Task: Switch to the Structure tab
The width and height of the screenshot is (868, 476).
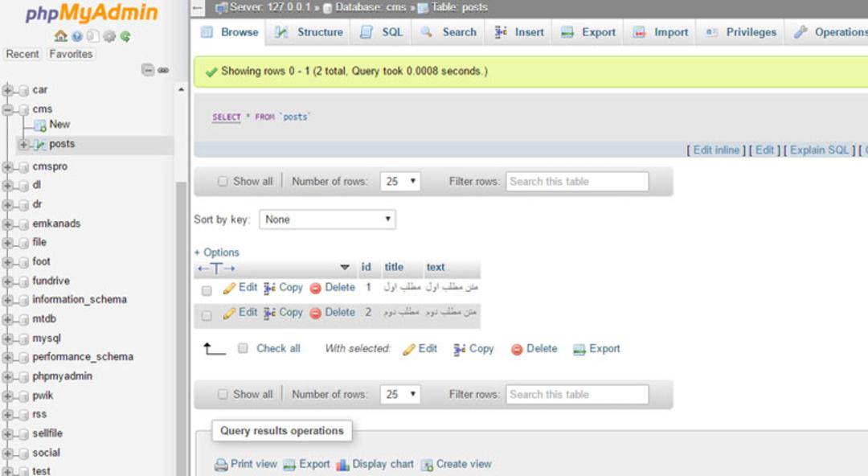Action: pyautogui.click(x=309, y=32)
